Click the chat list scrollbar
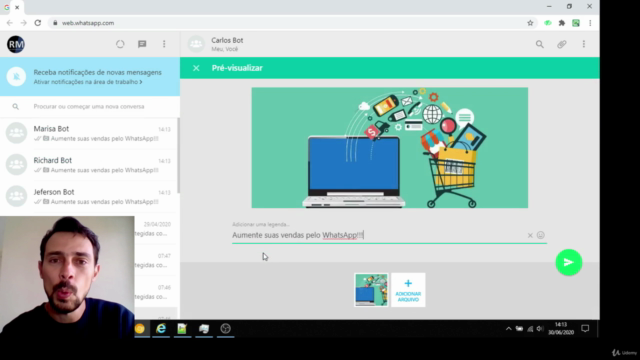Viewport: 640px width, 360px height. tap(178, 155)
